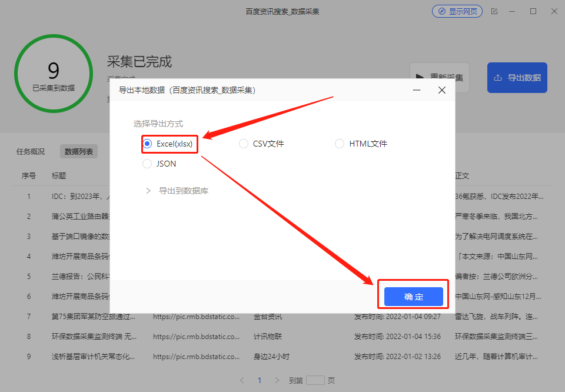Click the 潍坊开展商品条码 title in row 6
The image size is (565, 392).
click(x=81, y=297)
